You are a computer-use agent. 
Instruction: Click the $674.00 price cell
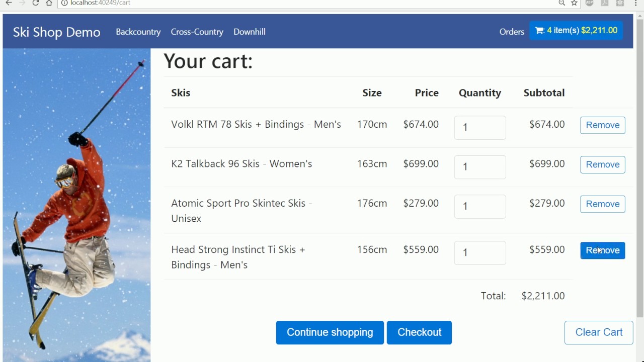point(421,124)
